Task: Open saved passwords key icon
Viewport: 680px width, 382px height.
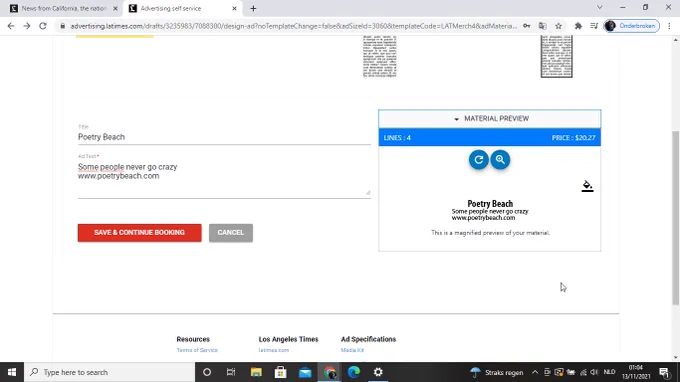Action: pos(526,26)
